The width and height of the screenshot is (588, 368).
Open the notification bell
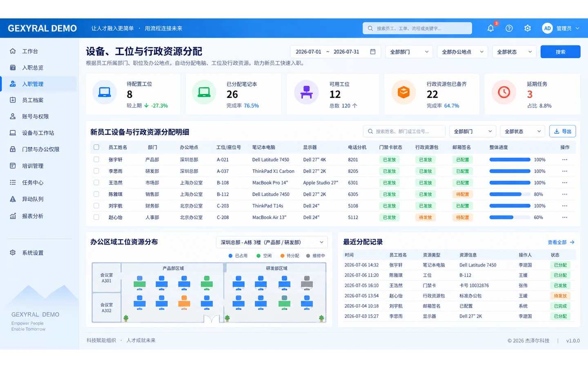point(490,28)
